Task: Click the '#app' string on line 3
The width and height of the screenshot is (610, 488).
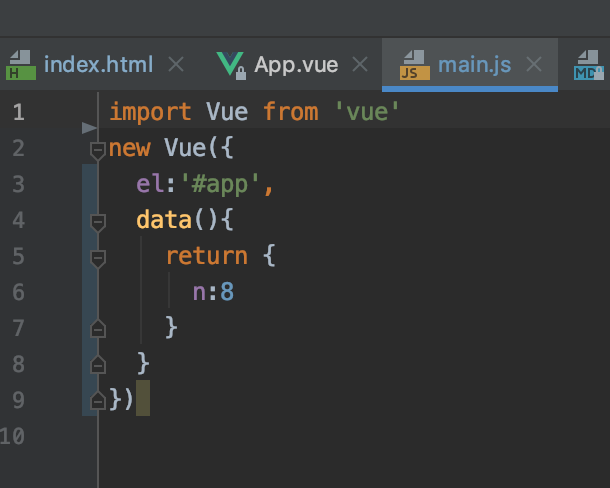Action: click(x=220, y=184)
